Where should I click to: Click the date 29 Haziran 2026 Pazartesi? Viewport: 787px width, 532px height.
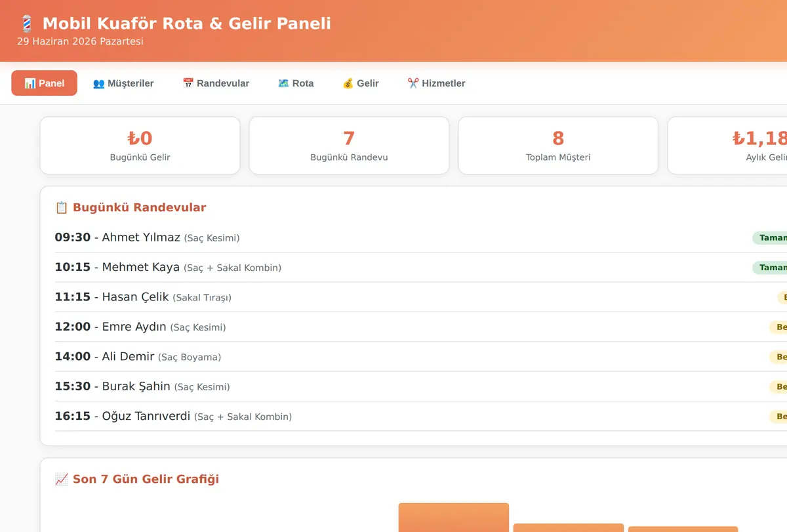80,41
